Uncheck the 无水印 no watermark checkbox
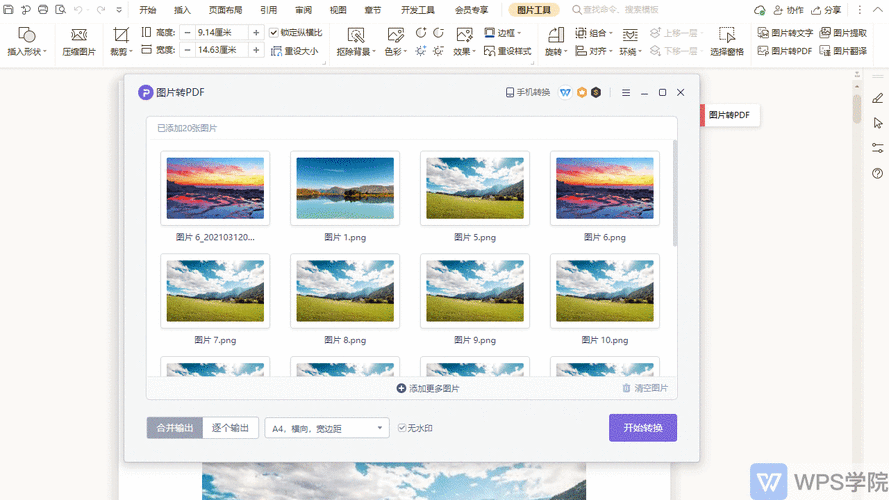 coord(402,428)
